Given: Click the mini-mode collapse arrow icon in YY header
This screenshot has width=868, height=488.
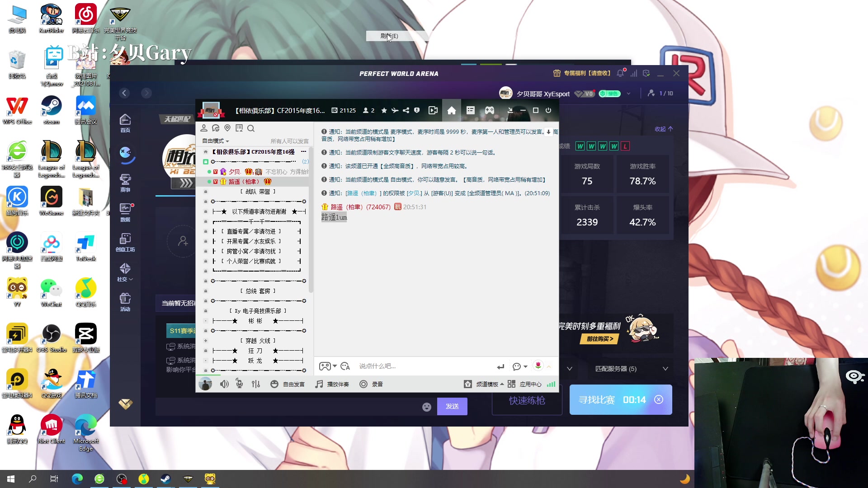Looking at the screenshot, I should click(x=510, y=110).
